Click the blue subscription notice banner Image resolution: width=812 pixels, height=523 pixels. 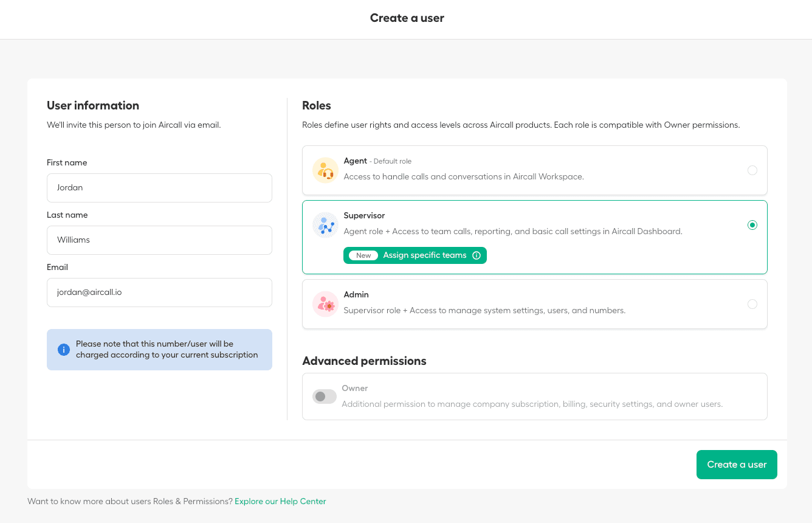tap(159, 350)
